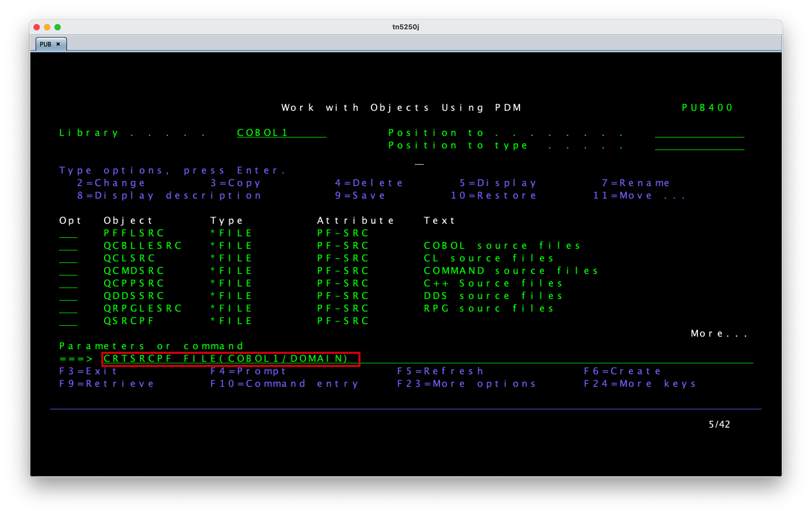The image size is (812, 516).
Task: Click F23=More options function key
Action: 467,383
